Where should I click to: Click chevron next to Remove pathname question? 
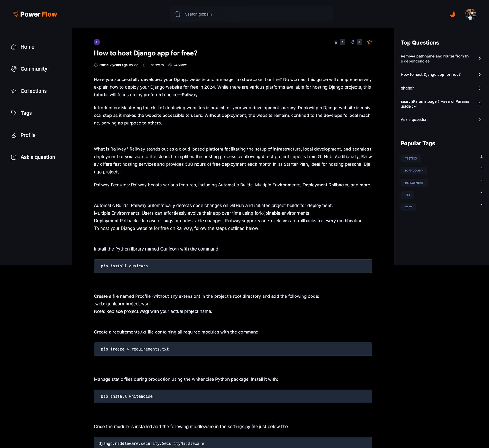point(480,59)
